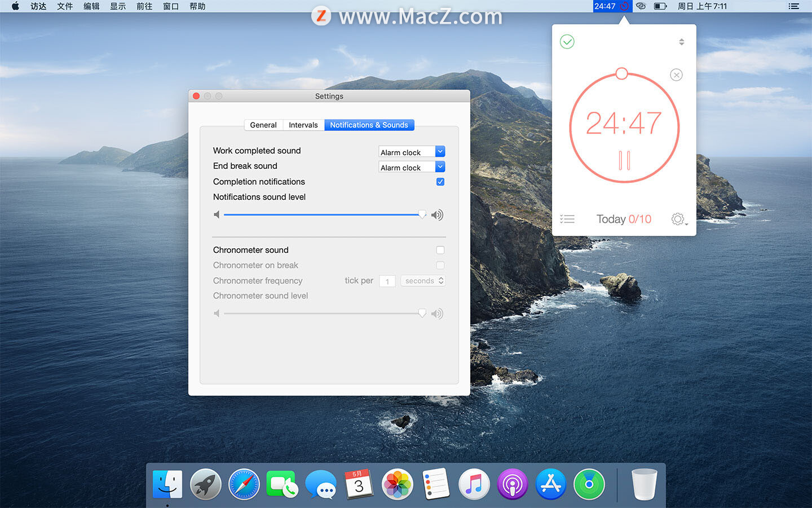
Task: Click the up-down arrows in timer popup
Action: coord(682,42)
